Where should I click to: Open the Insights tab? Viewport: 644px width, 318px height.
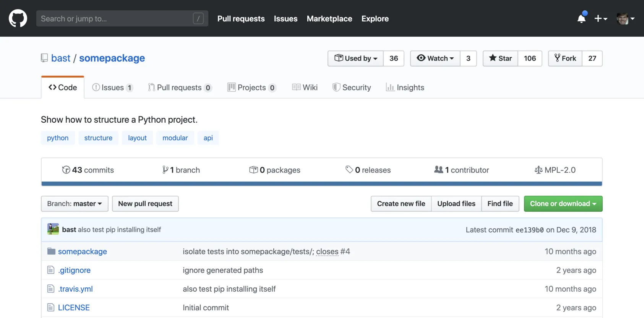[x=405, y=88]
